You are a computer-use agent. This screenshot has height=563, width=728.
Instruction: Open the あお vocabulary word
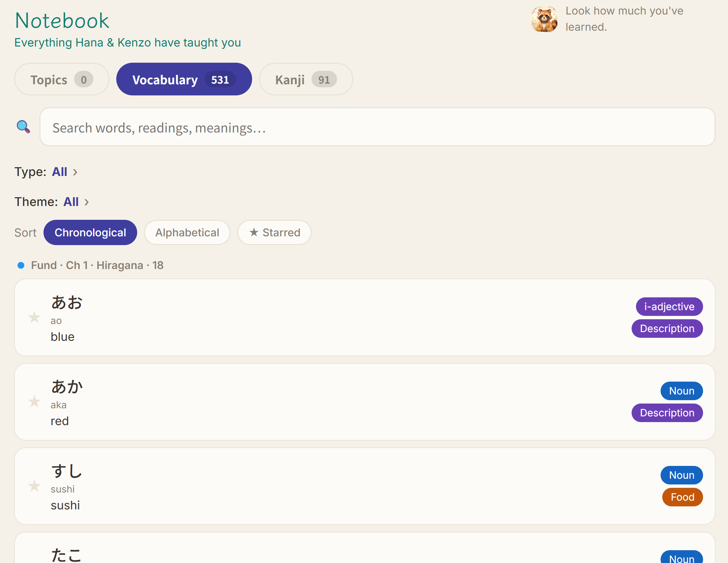click(67, 302)
